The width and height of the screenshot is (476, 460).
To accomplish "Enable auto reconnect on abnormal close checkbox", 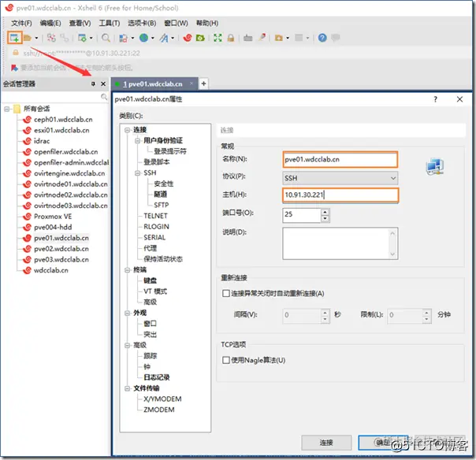I will pyautogui.click(x=226, y=294).
